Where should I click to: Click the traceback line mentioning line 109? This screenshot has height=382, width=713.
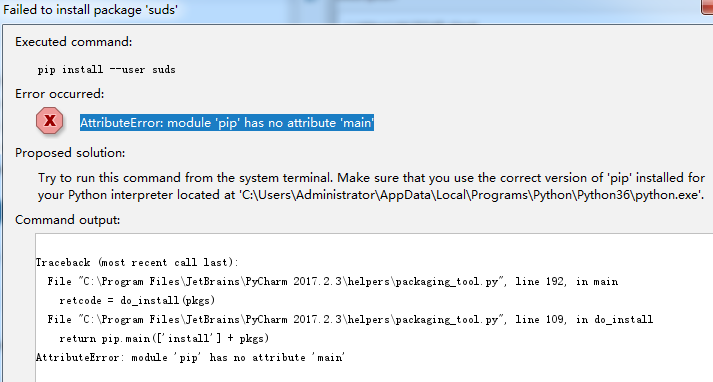(x=350, y=320)
